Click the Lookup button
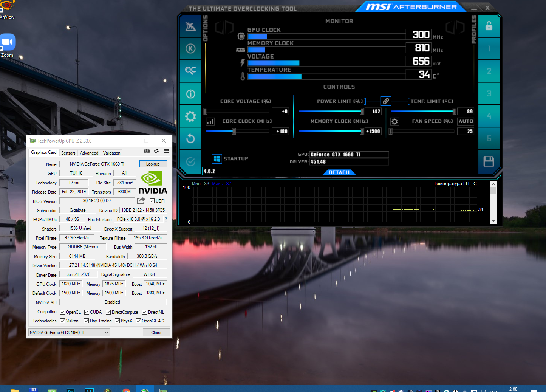546x392 pixels. click(153, 164)
